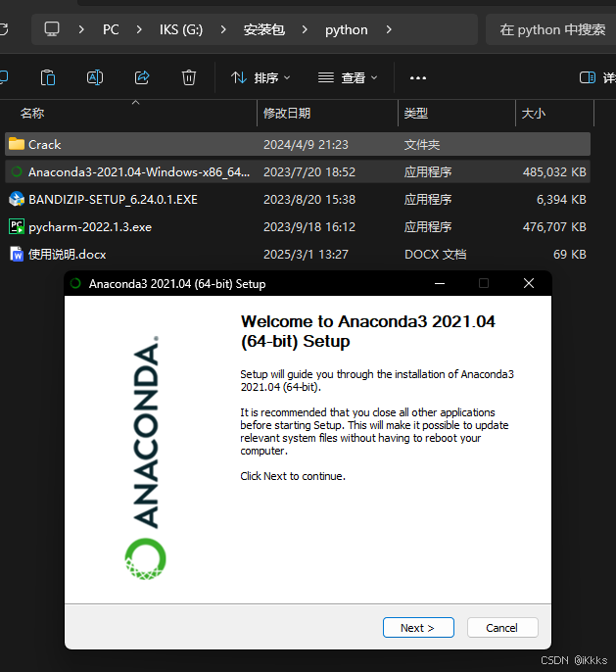Click the 476,707 KB size cell
The width and height of the screenshot is (616, 672).
554,227
